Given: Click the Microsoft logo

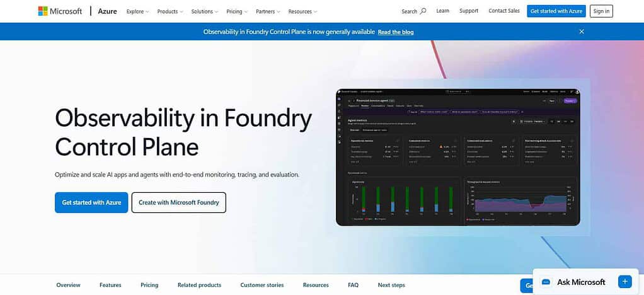Looking at the screenshot, I should (x=60, y=11).
